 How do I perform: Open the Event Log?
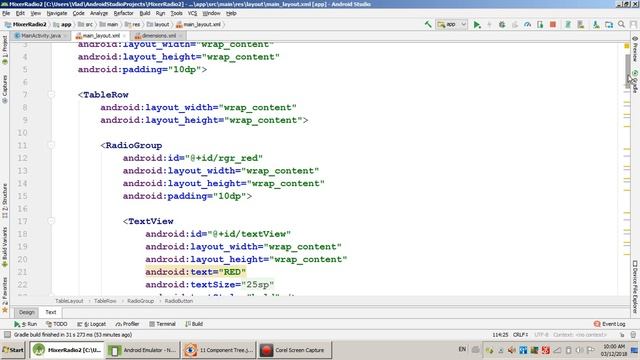(x=609, y=324)
